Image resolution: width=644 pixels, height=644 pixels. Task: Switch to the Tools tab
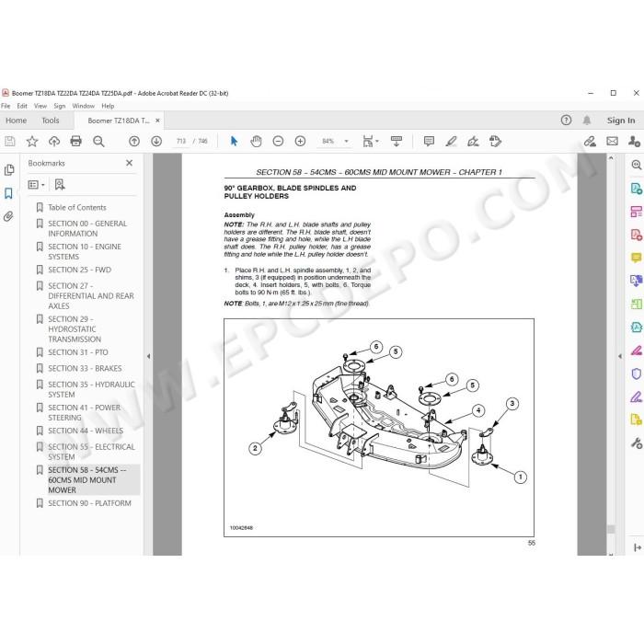point(50,121)
